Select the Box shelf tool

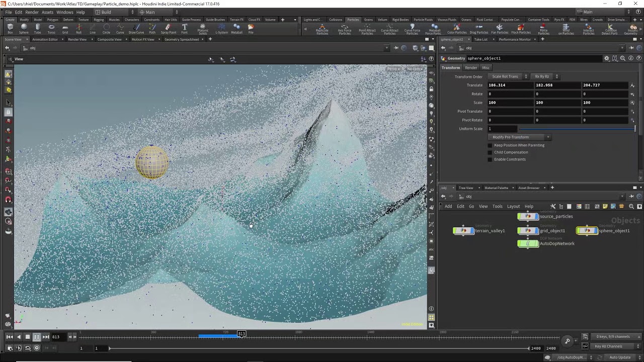10,29
